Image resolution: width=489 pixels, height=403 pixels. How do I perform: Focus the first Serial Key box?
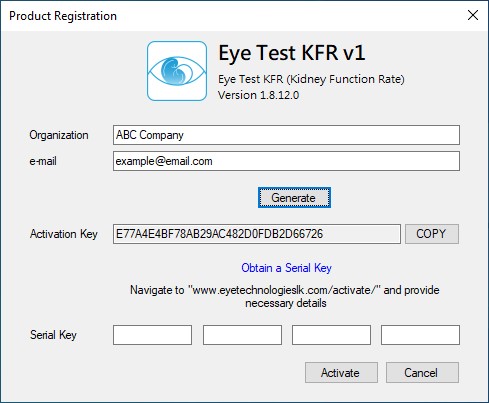[152, 335]
